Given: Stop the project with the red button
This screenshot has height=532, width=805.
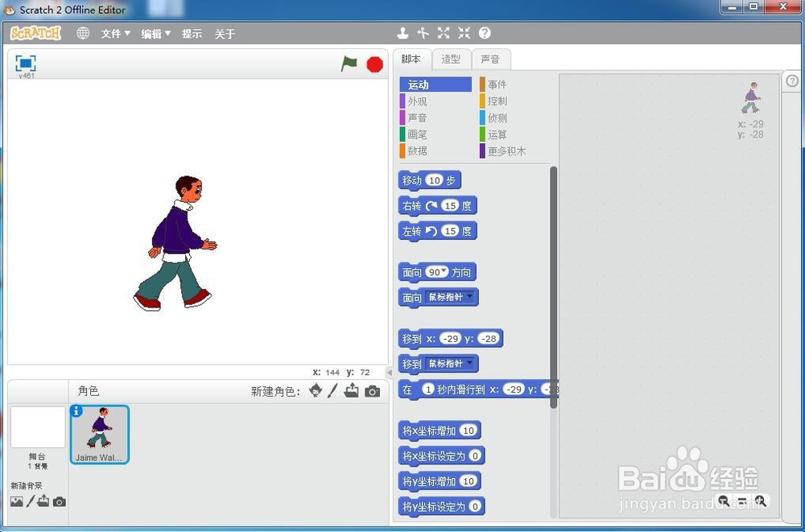Looking at the screenshot, I should 374,64.
